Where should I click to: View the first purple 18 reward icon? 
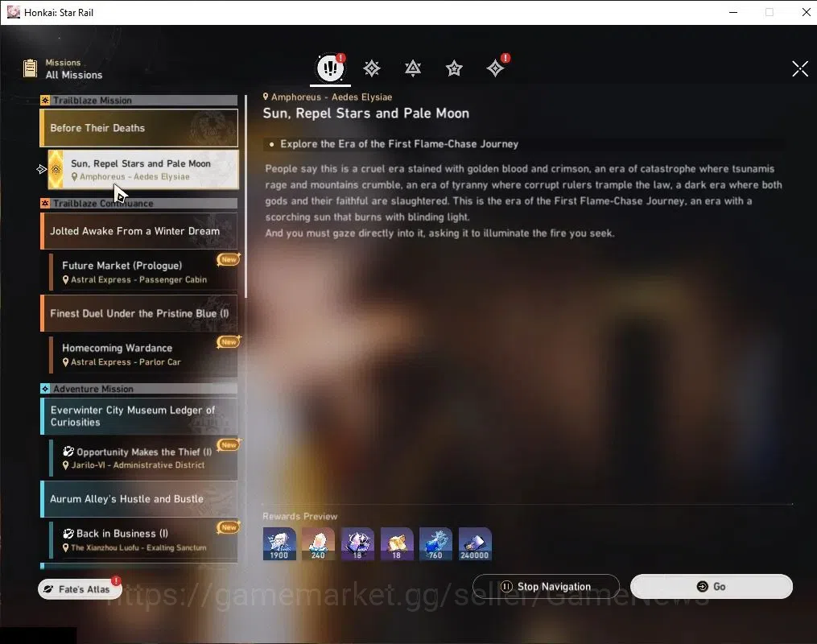(357, 543)
